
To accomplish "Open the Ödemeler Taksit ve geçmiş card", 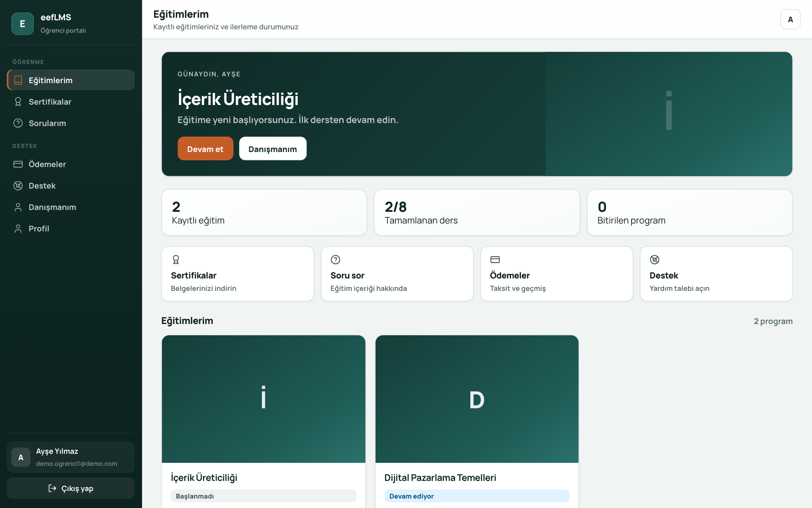I will pyautogui.click(x=557, y=274).
